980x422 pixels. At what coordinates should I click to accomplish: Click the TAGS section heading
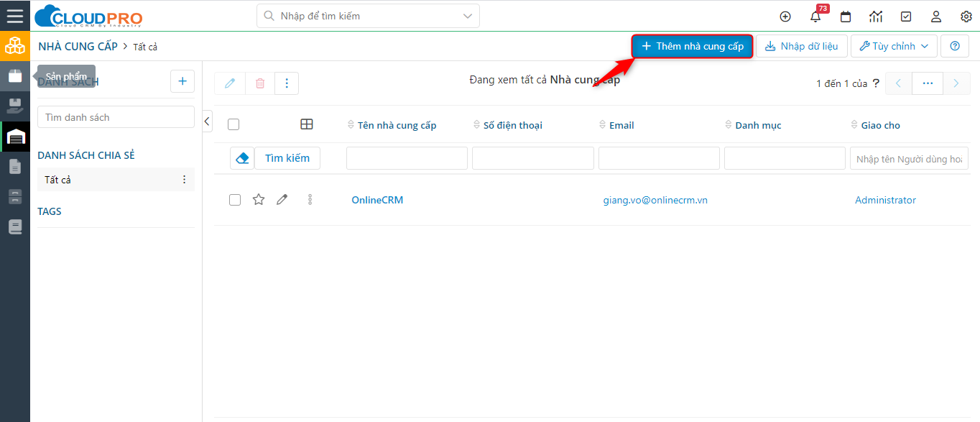point(50,211)
